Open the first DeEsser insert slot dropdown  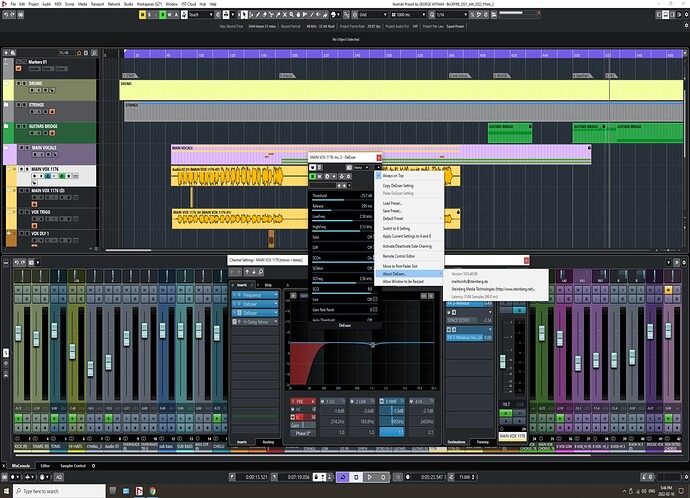[x=276, y=304]
